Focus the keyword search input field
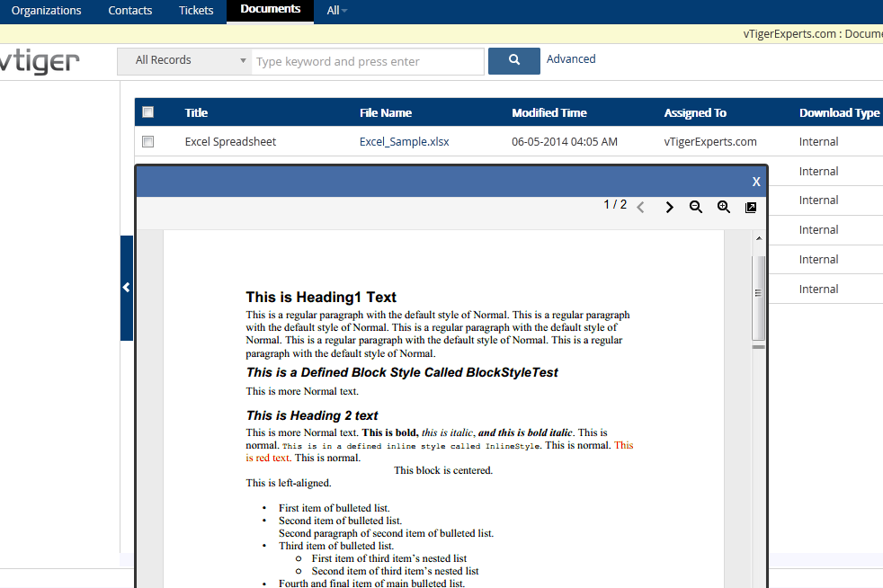883x588 pixels. (368, 61)
